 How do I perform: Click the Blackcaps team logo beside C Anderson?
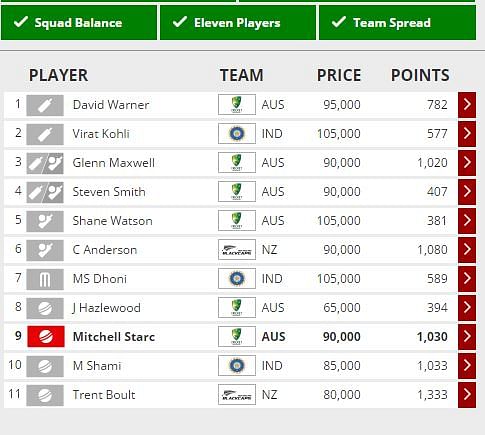click(237, 250)
